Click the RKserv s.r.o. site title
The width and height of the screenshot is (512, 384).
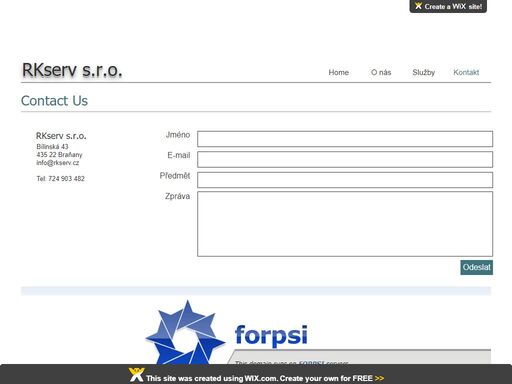click(72, 70)
